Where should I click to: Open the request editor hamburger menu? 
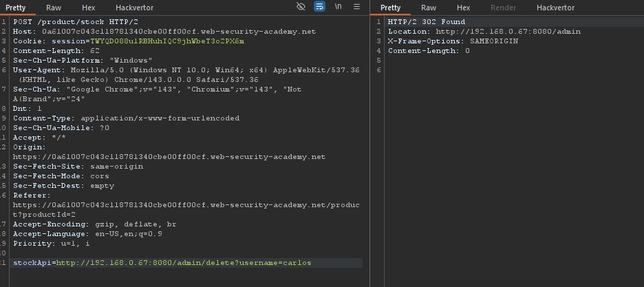[356, 7]
